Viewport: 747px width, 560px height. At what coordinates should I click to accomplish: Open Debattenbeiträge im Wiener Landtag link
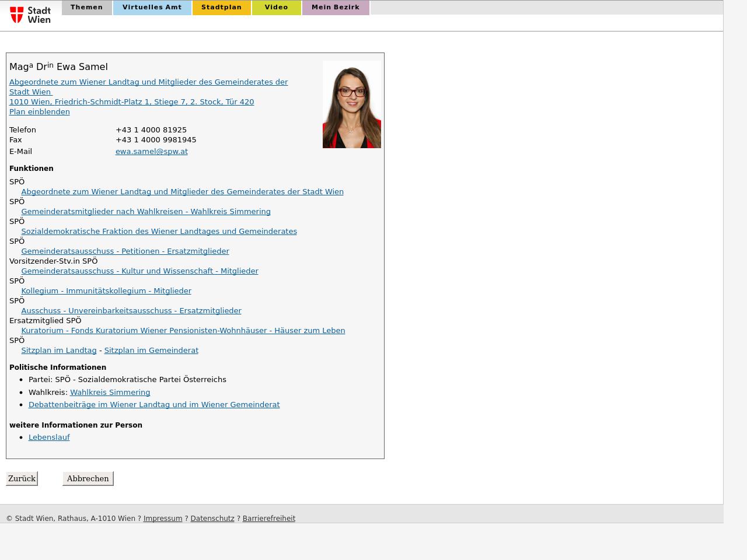[x=154, y=404]
